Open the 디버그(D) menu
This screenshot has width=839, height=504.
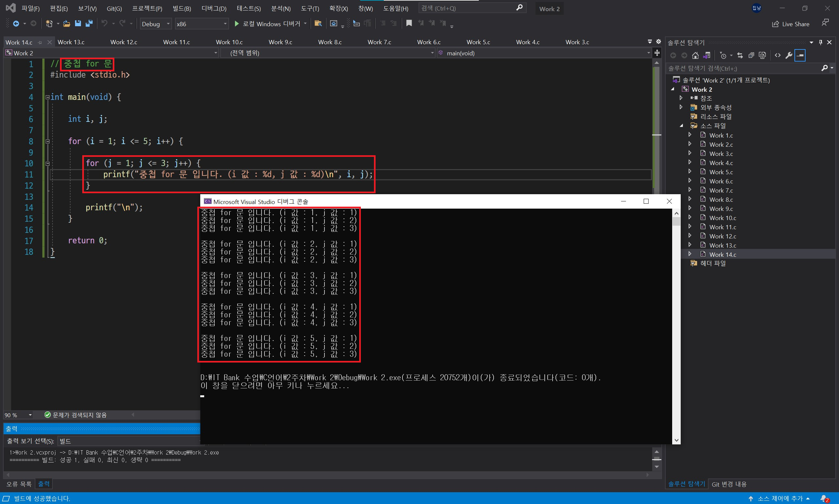214,9
